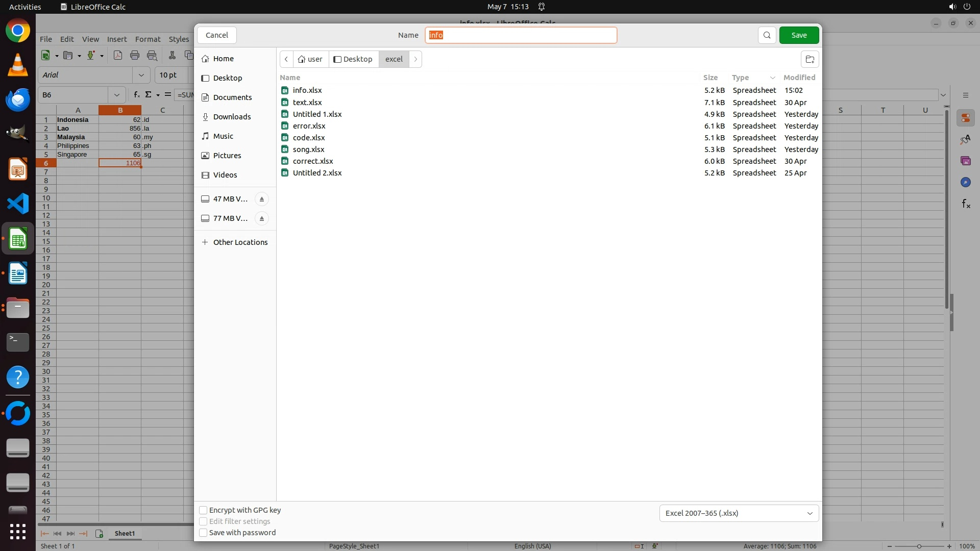The image size is (980, 551).
Task: Open the Format menu
Action: point(148,39)
